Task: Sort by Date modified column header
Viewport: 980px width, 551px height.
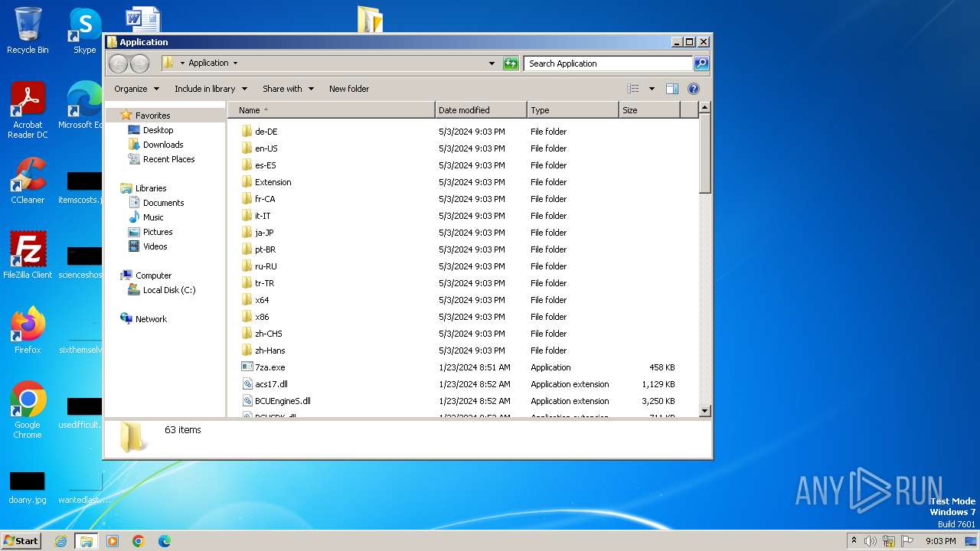Action: pos(481,110)
